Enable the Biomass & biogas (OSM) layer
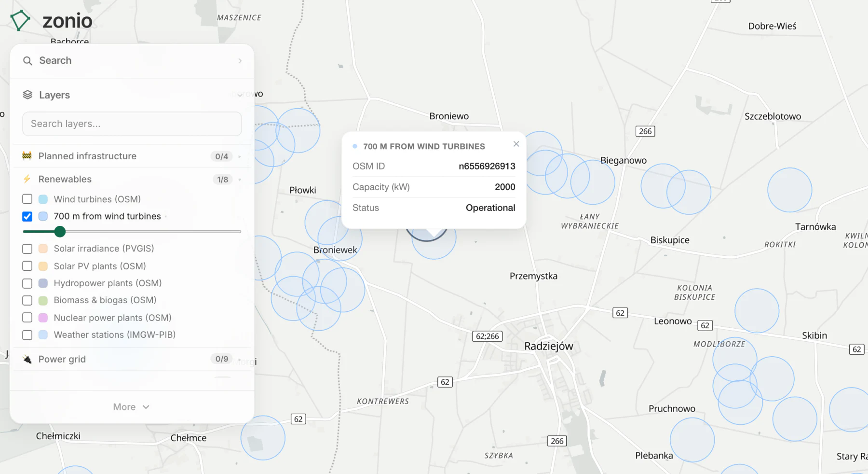This screenshot has height=474, width=868. tap(27, 301)
